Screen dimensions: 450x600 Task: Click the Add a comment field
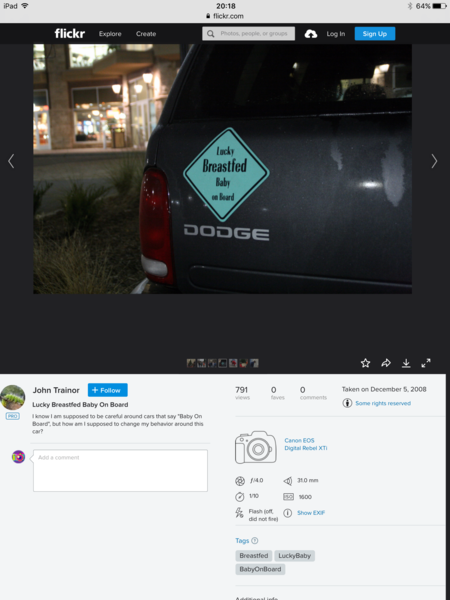(x=121, y=471)
